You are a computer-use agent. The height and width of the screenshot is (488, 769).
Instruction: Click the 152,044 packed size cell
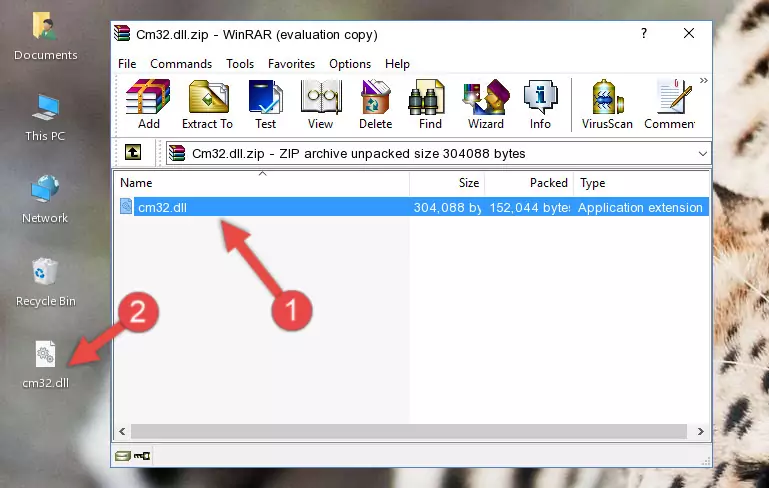(530, 207)
